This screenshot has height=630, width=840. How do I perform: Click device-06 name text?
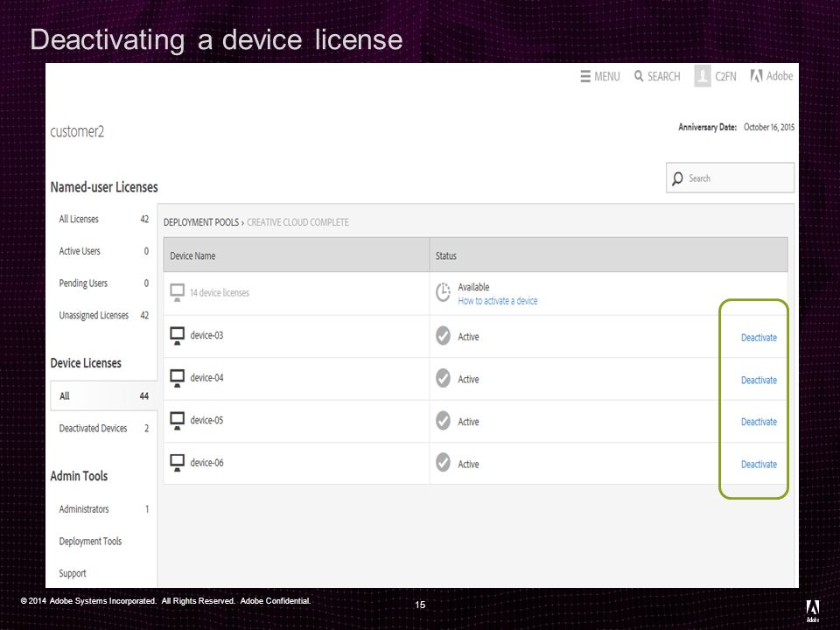pos(206,462)
